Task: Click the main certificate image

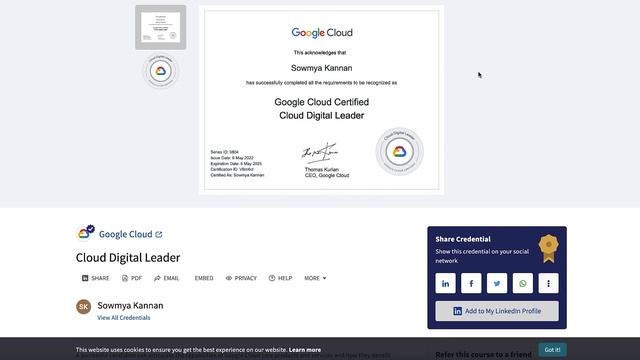Action: coord(322,100)
